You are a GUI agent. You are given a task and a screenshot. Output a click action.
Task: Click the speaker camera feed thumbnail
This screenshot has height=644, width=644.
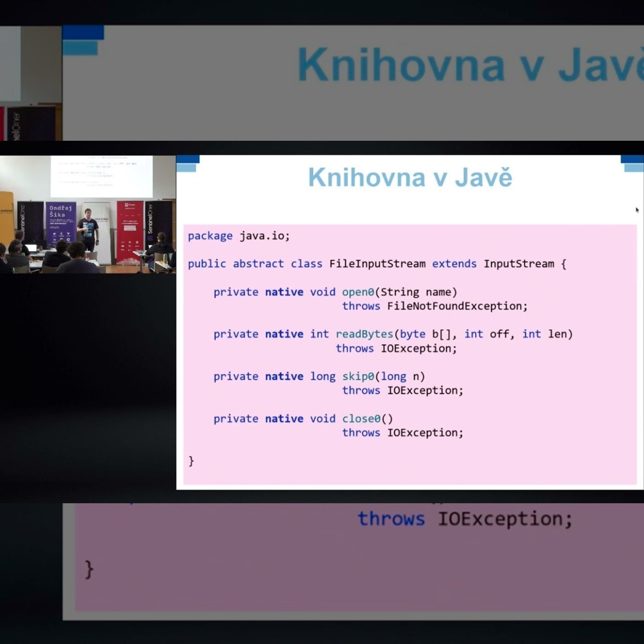(88, 214)
